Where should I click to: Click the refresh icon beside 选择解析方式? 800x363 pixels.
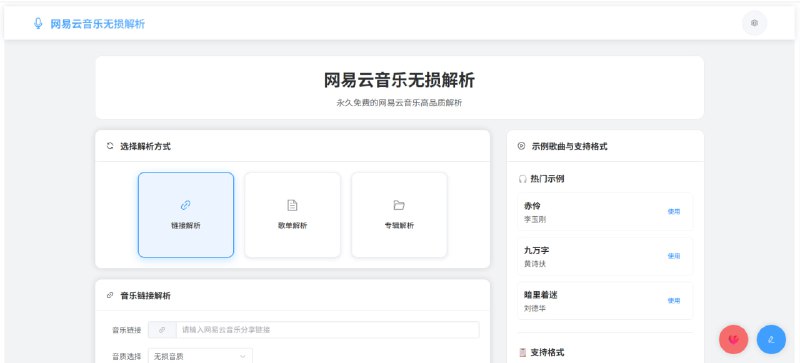point(110,146)
